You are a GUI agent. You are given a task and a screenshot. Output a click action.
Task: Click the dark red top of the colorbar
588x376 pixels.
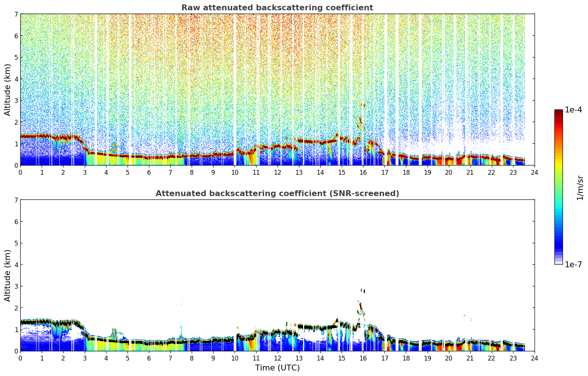click(x=559, y=112)
